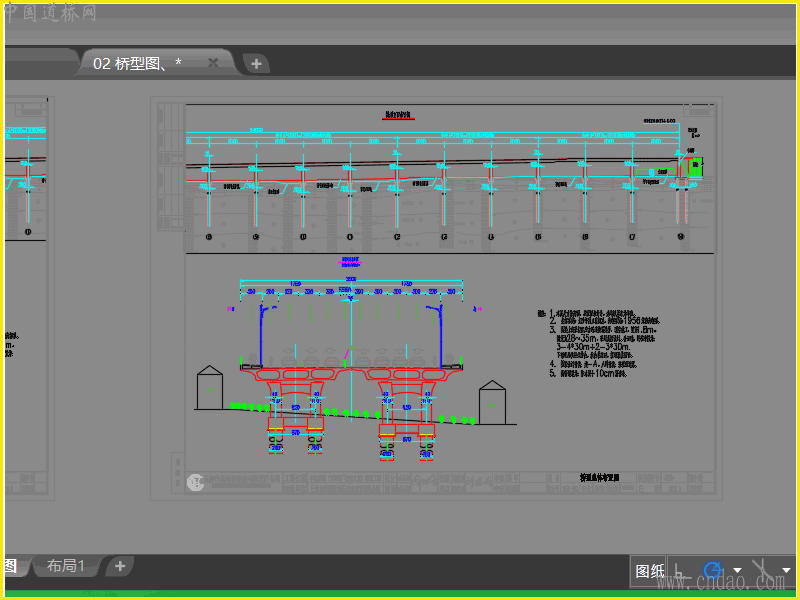The height and width of the screenshot is (600, 800).
Task: Toggle the blue polar tracking icon
Action: [713, 570]
